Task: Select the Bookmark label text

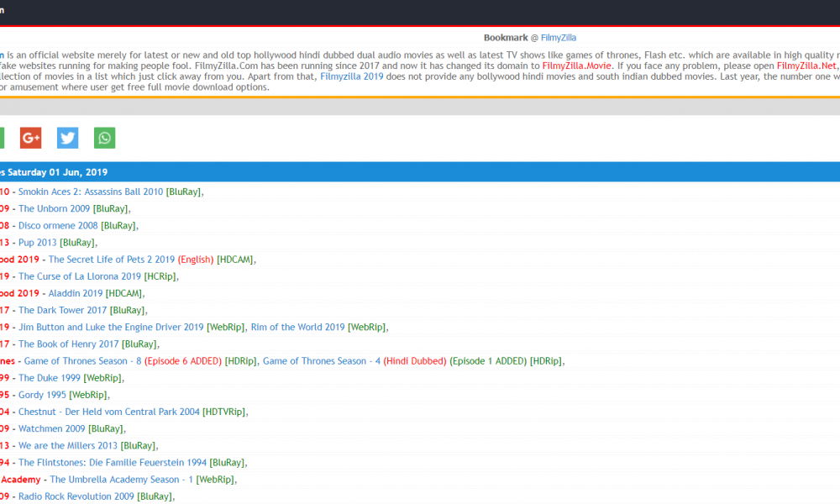Action: click(506, 38)
